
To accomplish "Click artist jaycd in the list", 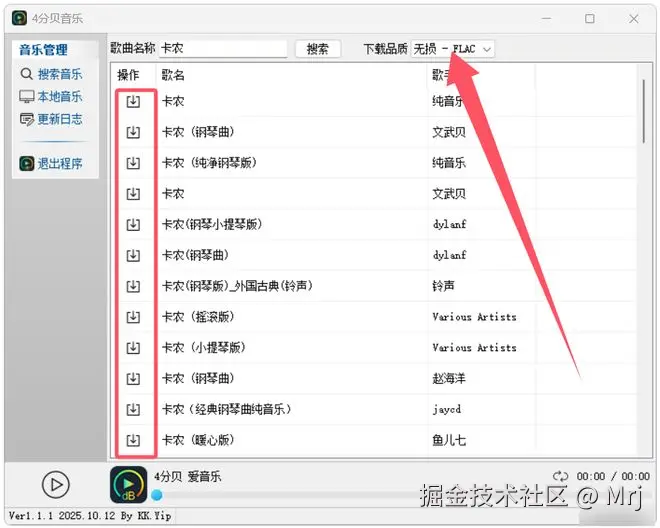I will tap(447, 409).
